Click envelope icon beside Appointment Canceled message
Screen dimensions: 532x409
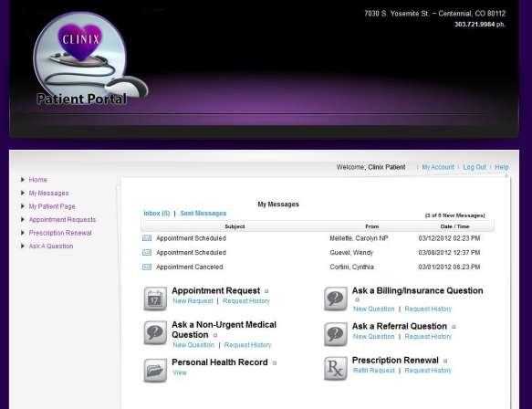pyautogui.click(x=147, y=267)
